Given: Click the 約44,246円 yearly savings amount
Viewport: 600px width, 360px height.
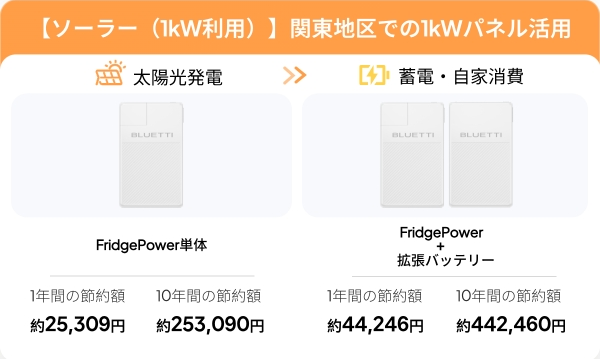Looking at the screenshot, I should pyautogui.click(x=375, y=324).
